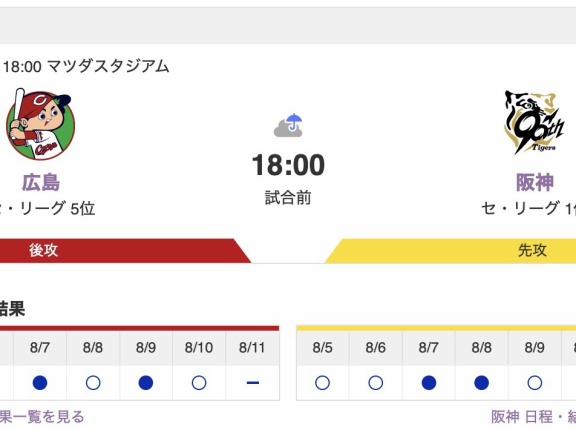Screen dimensions: 576x430
Task: Click Hiroshima's 8/10 open result circle
Action: tap(199, 383)
